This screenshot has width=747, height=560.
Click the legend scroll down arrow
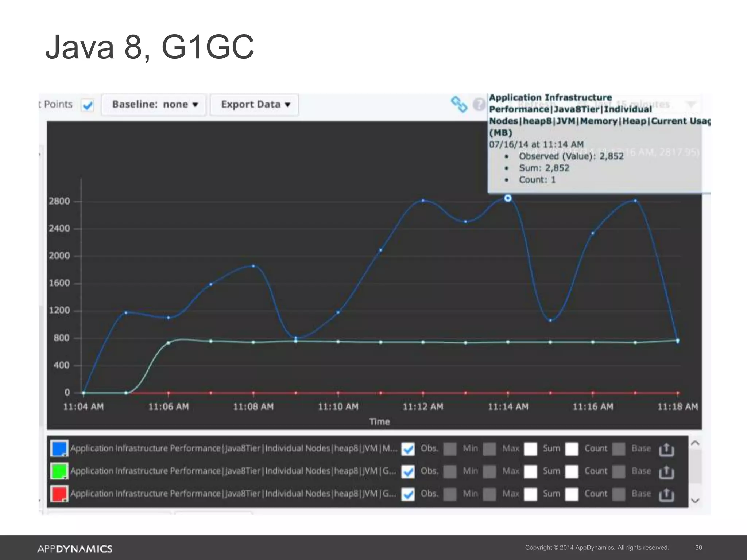pyautogui.click(x=695, y=501)
